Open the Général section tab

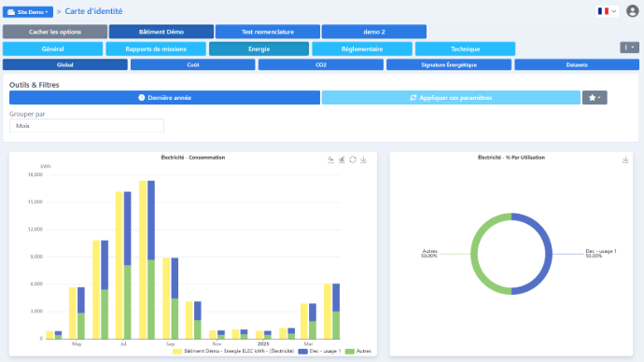(x=52, y=49)
